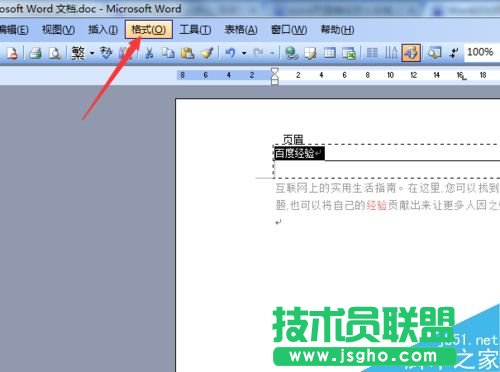Viewport: 500px width, 372px height.
Task: Click the Paste clipboard icon
Action: [188, 53]
